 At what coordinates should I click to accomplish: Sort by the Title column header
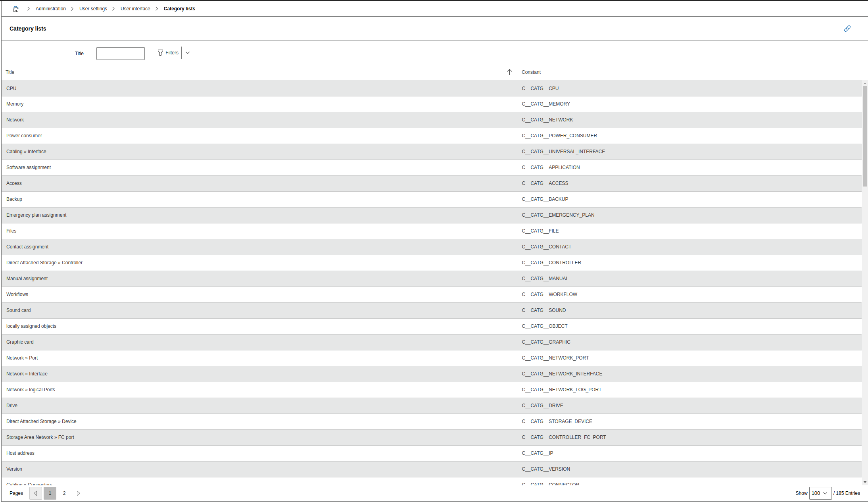tap(10, 72)
